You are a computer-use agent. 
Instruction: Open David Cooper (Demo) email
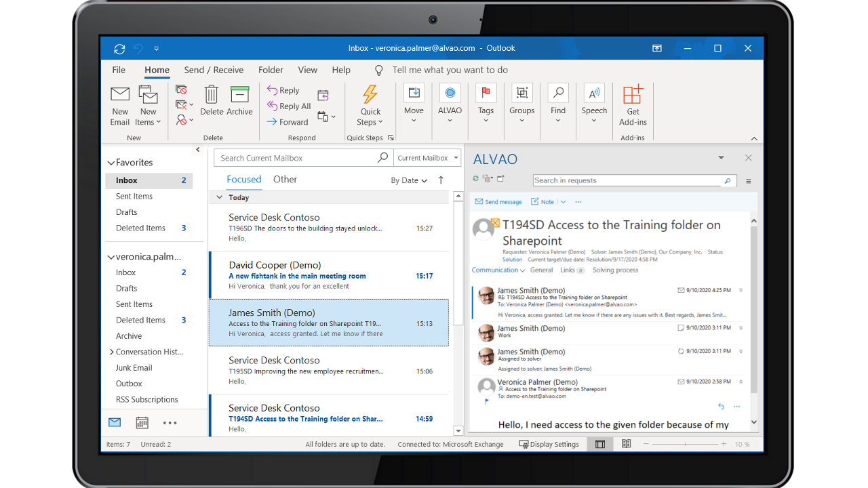(x=328, y=275)
